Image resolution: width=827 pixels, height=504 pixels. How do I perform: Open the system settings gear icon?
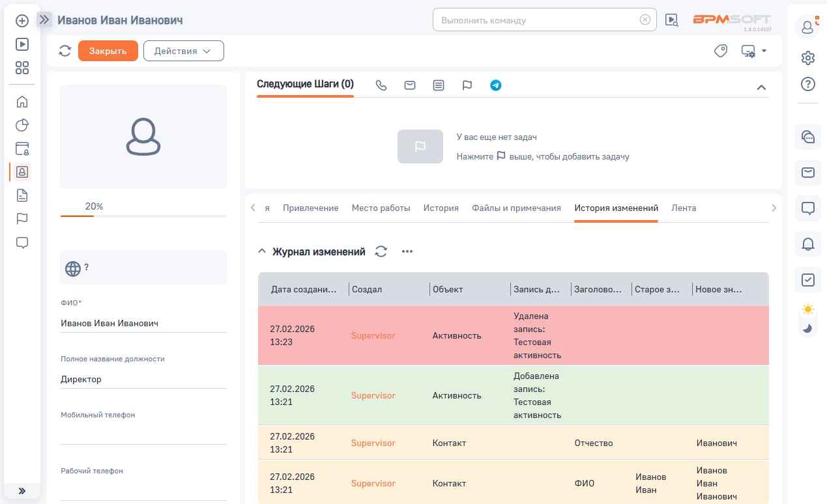tap(807, 58)
